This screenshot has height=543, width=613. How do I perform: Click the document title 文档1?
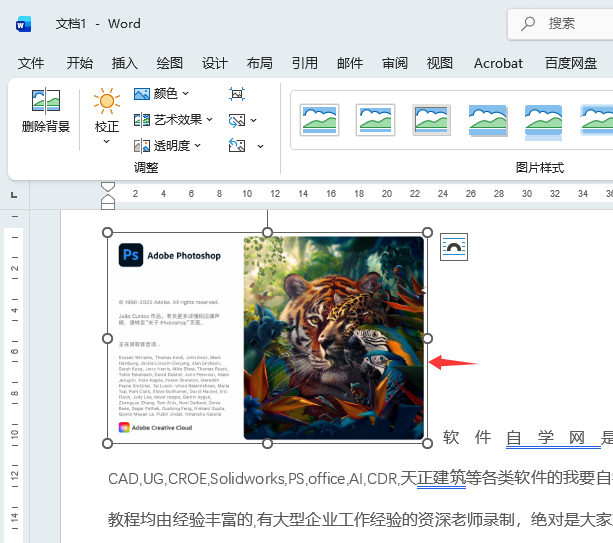click(x=70, y=24)
